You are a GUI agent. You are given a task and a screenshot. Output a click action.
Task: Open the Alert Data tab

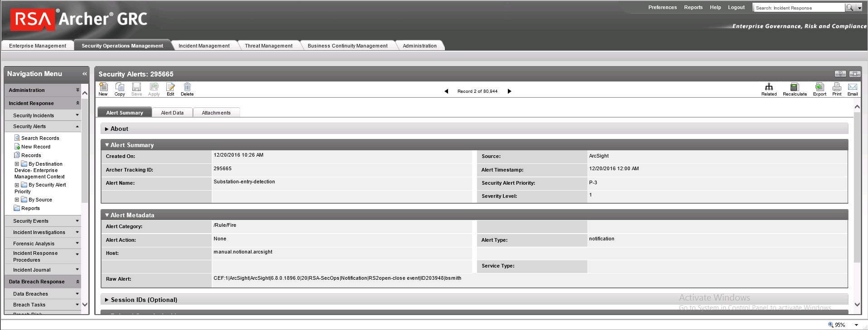pos(172,113)
